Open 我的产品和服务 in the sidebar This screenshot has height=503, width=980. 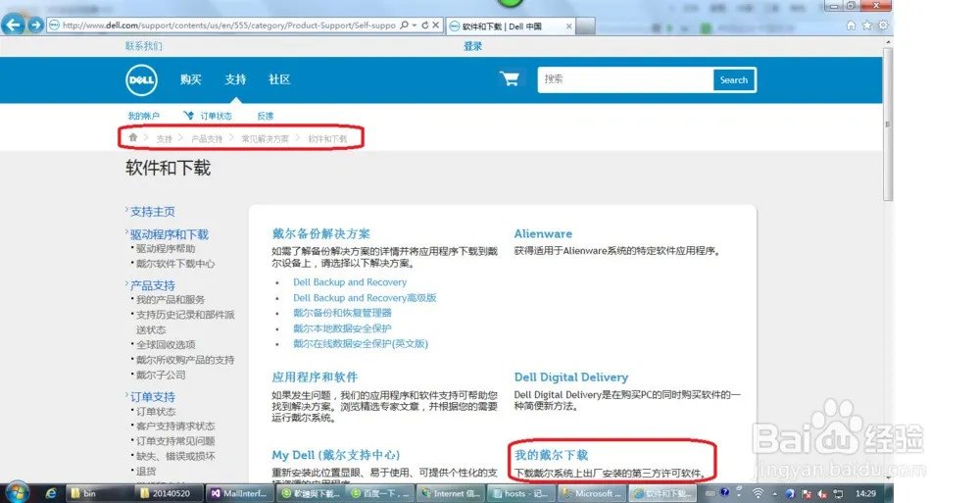pyautogui.click(x=171, y=299)
